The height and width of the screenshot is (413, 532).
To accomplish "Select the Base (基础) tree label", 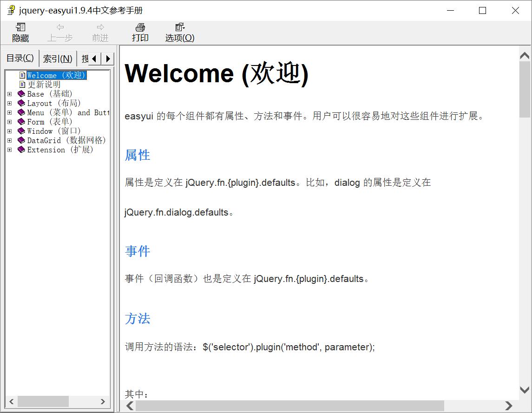I will (x=50, y=94).
